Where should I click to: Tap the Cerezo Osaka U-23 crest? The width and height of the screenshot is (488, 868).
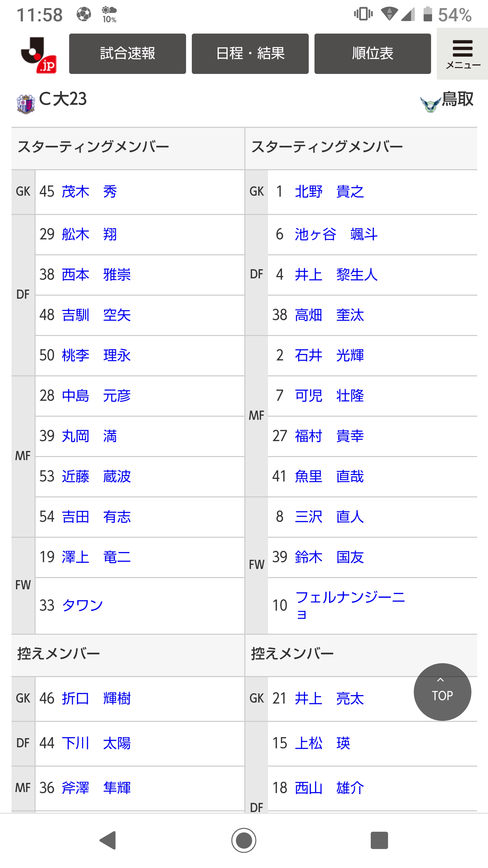coord(26,104)
